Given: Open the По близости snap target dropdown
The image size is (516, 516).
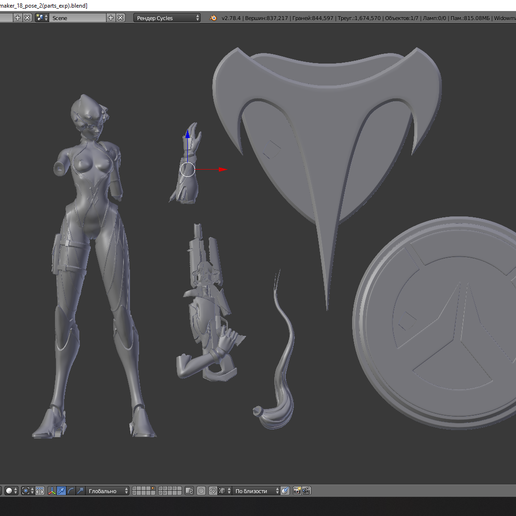Looking at the screenshot, I should tap(256, 491).
